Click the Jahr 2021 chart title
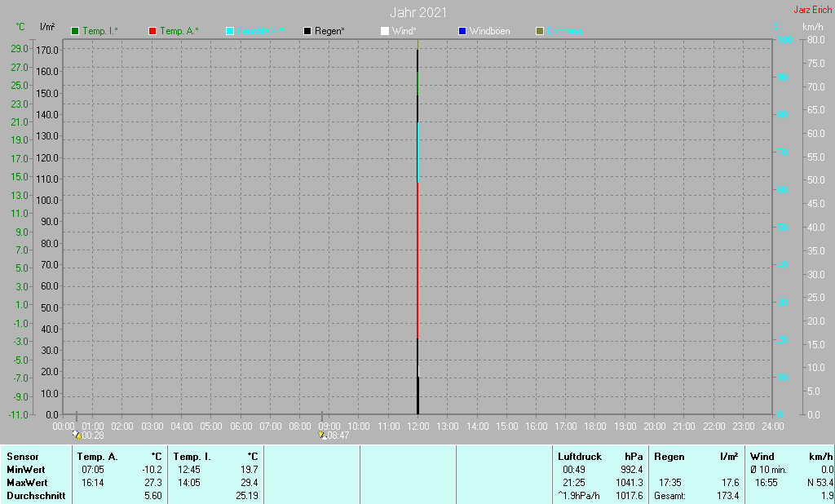The height and width of the screenshot is (504, 835). (x=418, y=12)
